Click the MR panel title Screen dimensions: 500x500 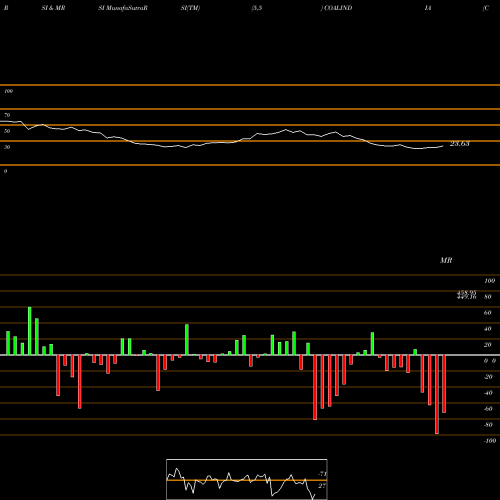(446, 260)
